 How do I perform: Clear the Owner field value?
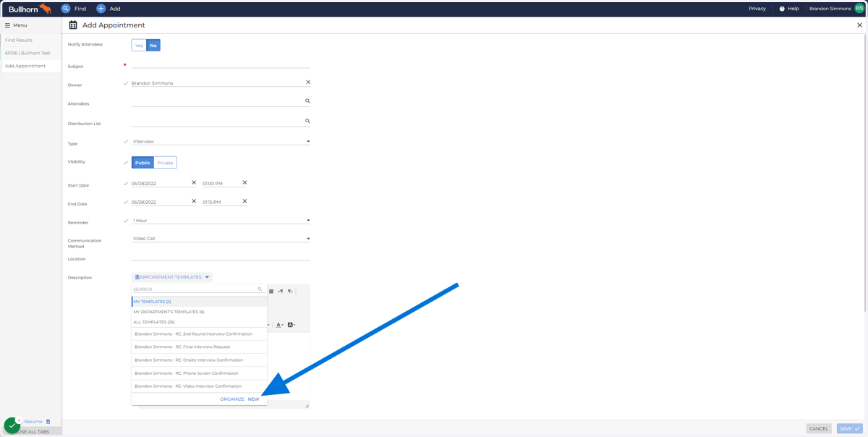[x=307, y=82]
